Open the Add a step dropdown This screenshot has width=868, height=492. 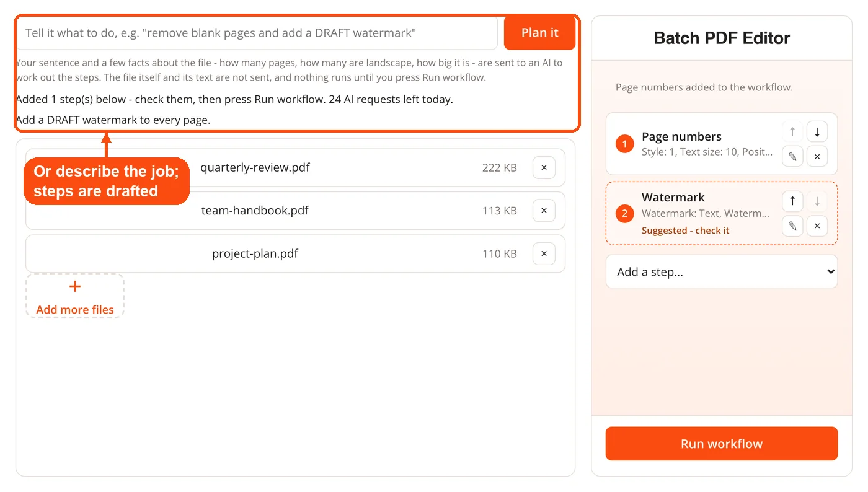722,271
